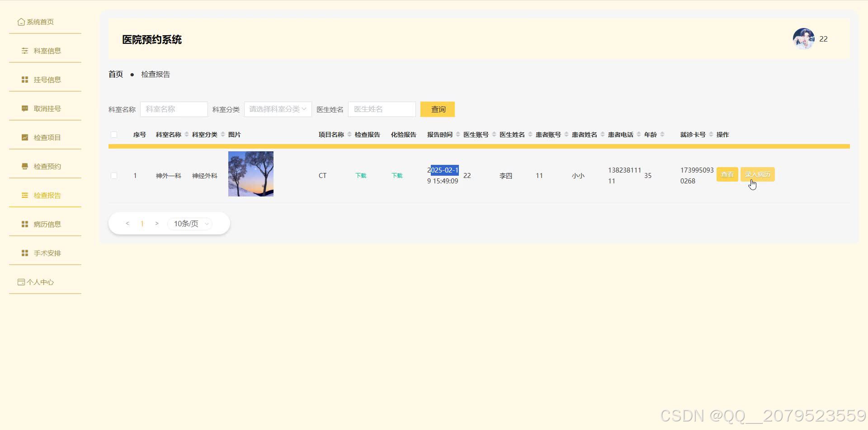The width and height of the screenshot is (868, 430).
Task: Click the 系统首页 home icon
Action: [x=21, y=21]
